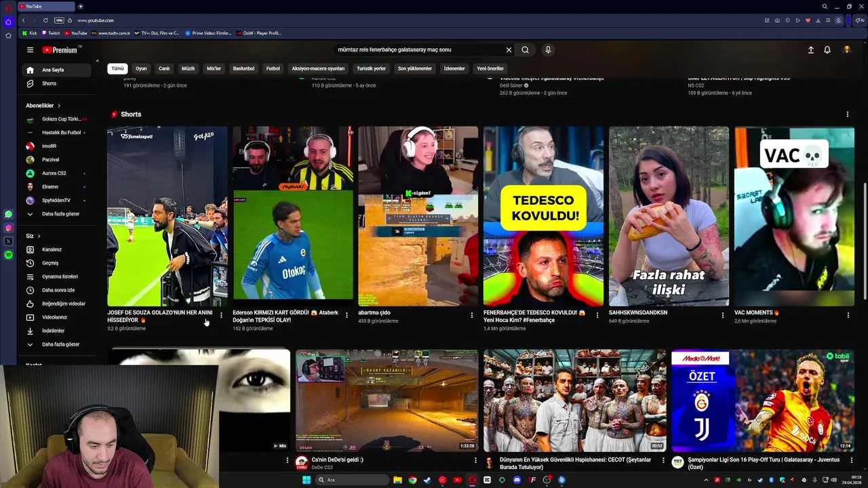Open the Windows Start button

(307, 480)
